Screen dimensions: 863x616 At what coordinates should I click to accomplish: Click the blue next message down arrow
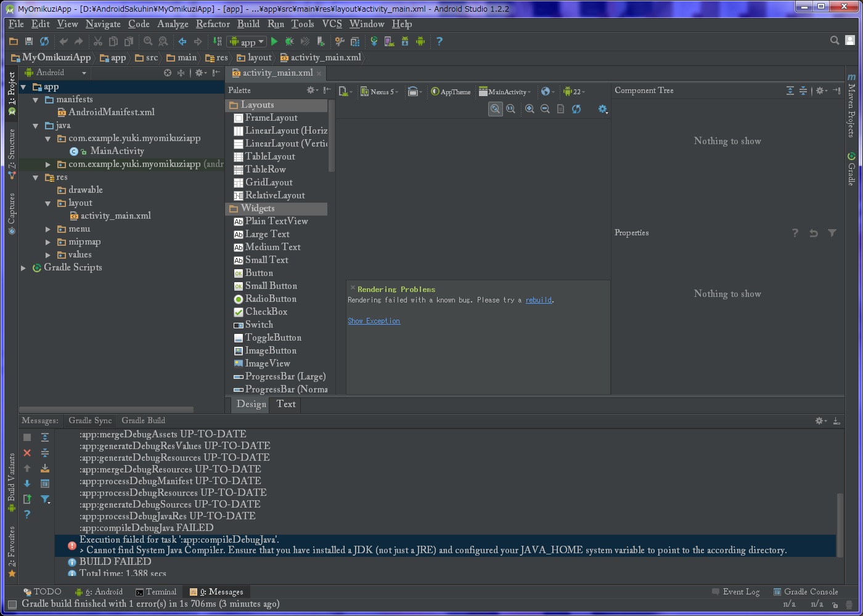click(x=27, y=484)
